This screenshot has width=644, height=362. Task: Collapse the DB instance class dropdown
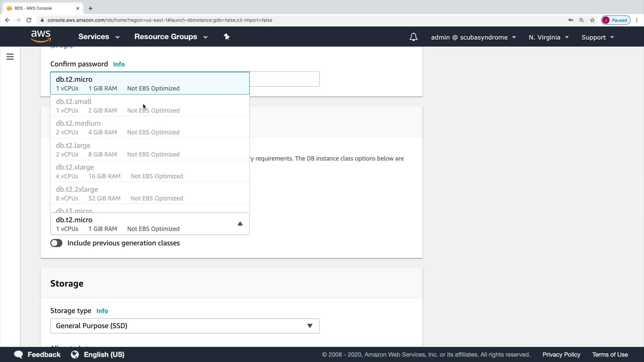150,224
